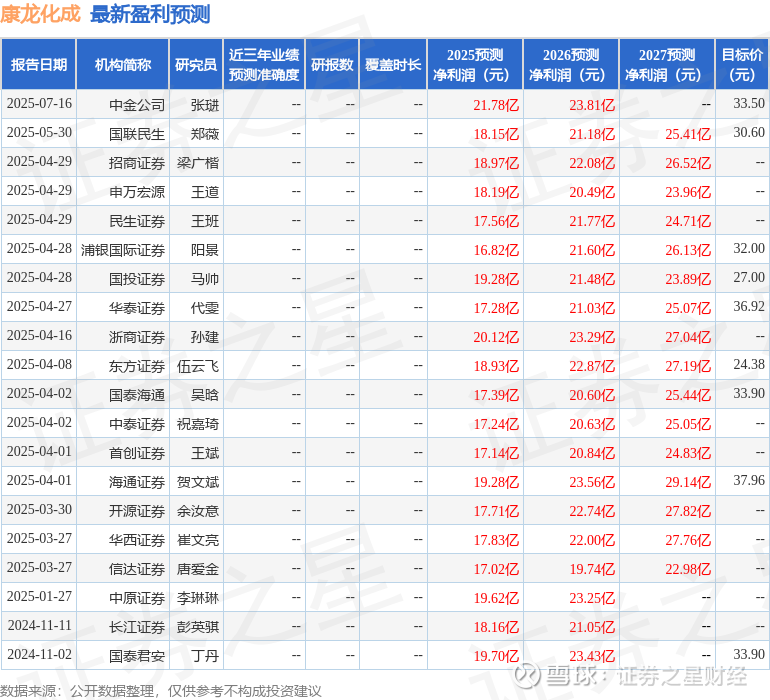Image resolution: width=770 pixels, height=700 pixels.
Task: Click the 最新盈利预测 heading
Action: (x=150, y=14)
